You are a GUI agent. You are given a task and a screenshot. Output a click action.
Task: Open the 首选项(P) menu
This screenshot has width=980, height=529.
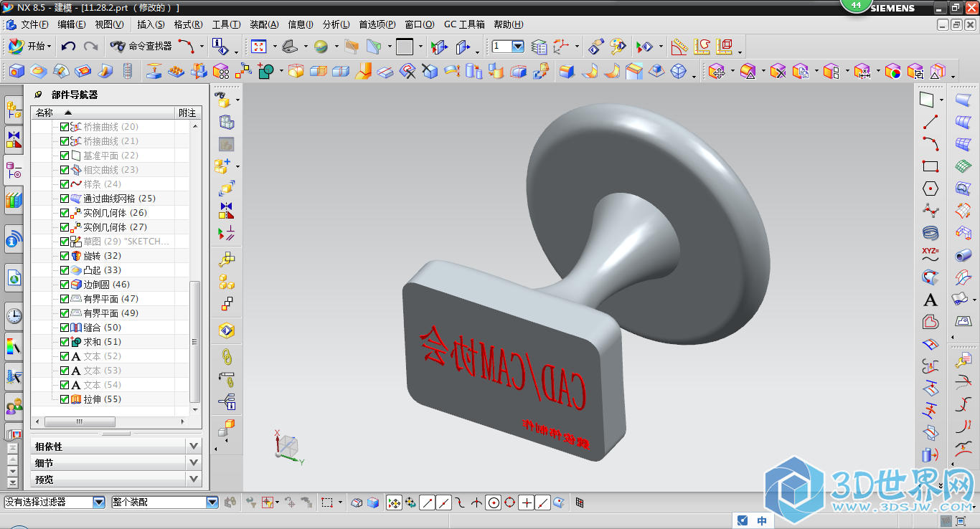pos(377,24)
